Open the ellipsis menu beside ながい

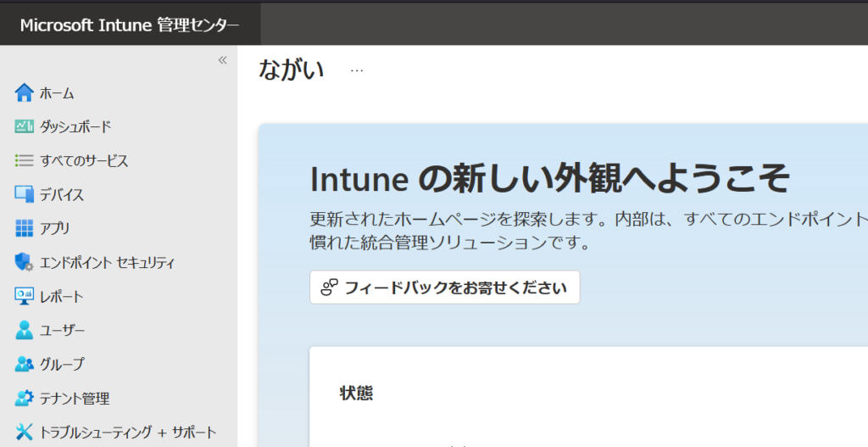[357, 70]
